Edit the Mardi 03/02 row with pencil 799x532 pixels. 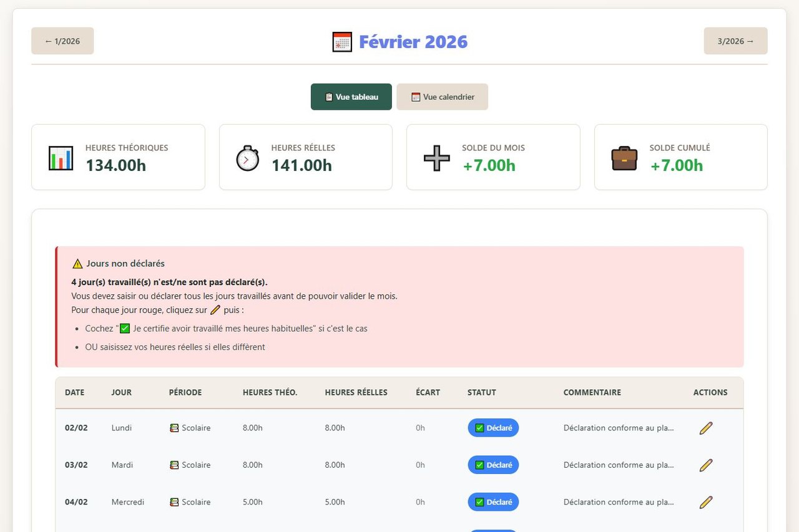point(705,465)
